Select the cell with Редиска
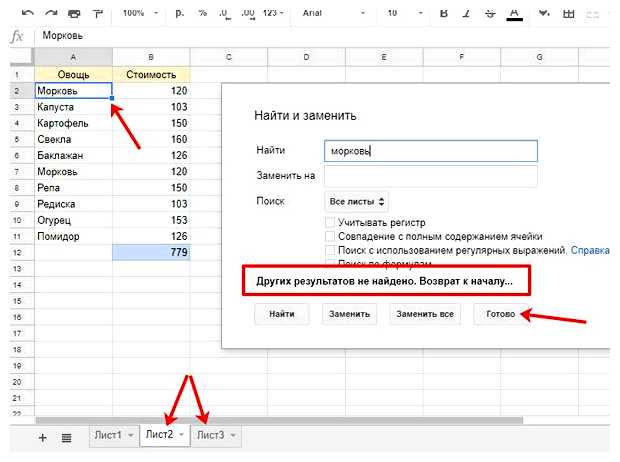The width and height of the screenshot is (620, 462). coord(74,204)
